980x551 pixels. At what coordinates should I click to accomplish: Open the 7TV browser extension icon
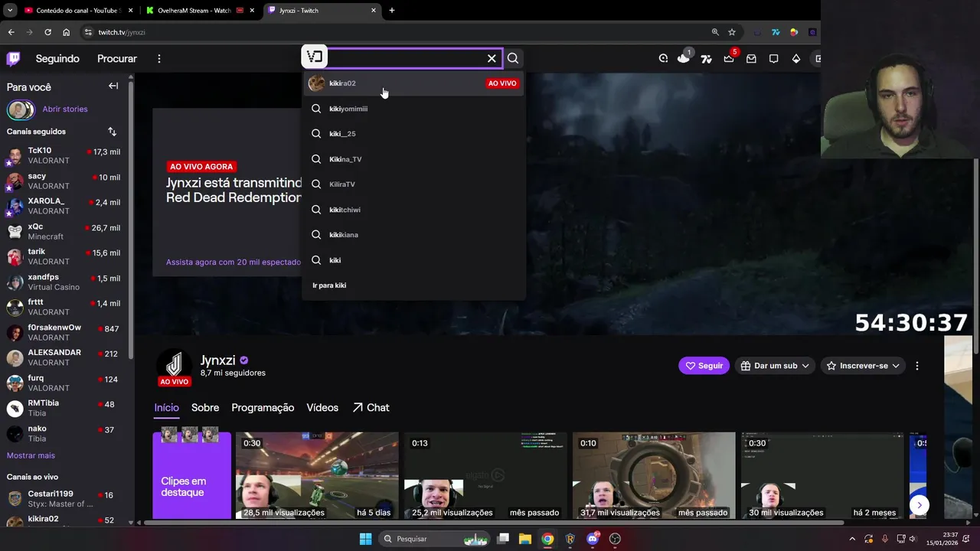[x=776, y=32]
